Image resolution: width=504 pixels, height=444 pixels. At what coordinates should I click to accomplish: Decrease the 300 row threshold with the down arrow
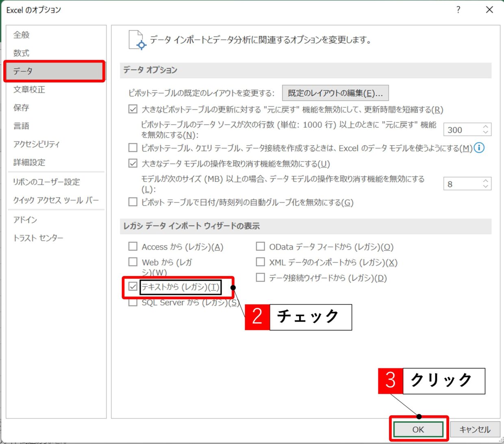[x=485, y=133]
